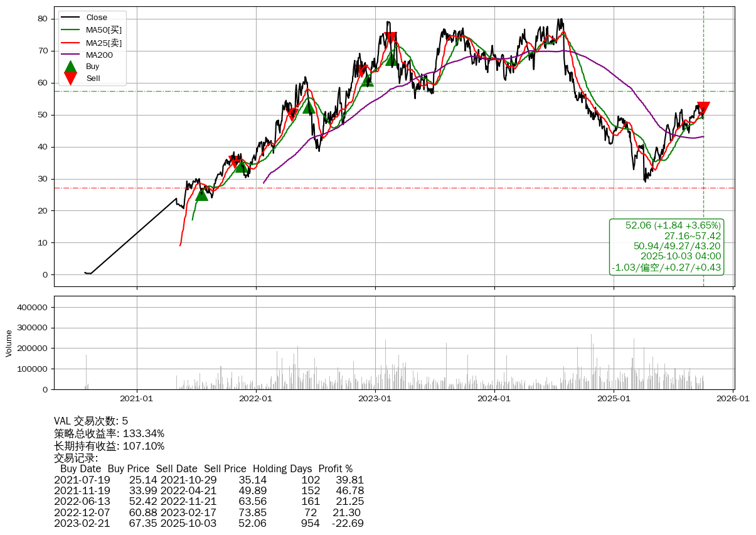This screenshot has height=535, width=756.
Task: Click the 2023-01 label on the time axis
Action: 375,398
